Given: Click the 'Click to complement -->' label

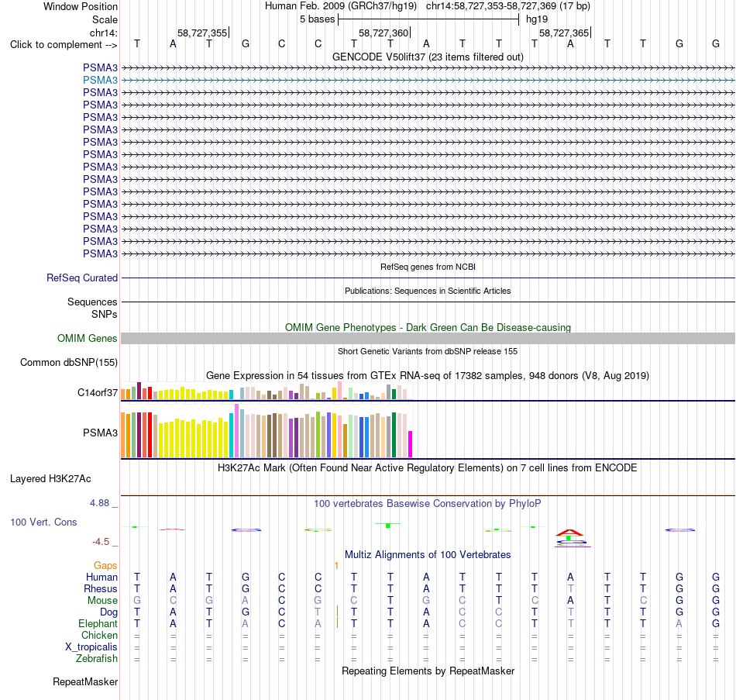Looking at the screenshot, I should pyautogui.click(x=64, y=45).
